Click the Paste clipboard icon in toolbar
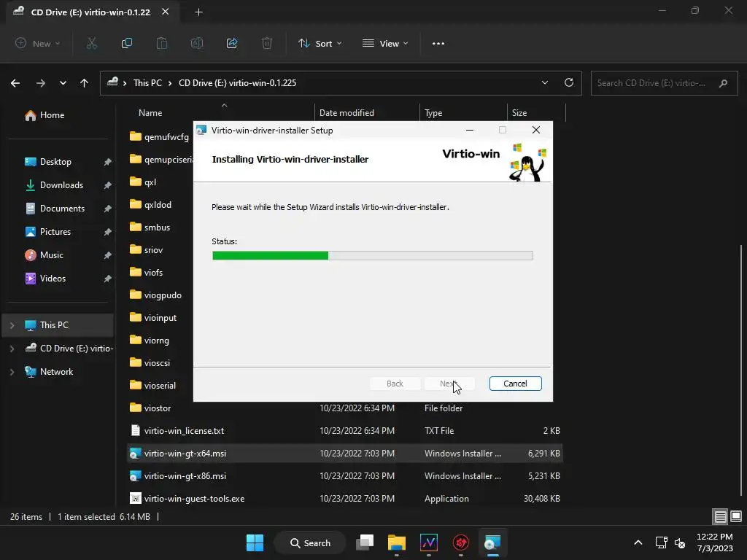Screen dimensions: 747x560 [162, 43]
